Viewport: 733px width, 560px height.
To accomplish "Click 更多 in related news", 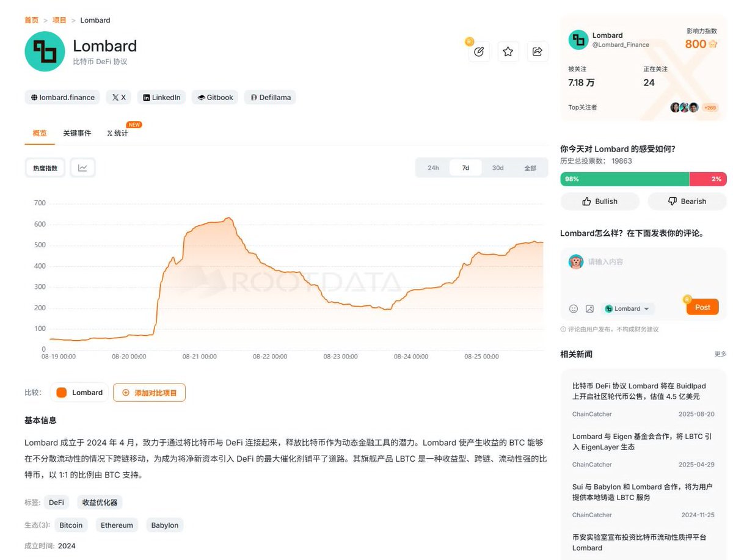I will coord(721,354).
